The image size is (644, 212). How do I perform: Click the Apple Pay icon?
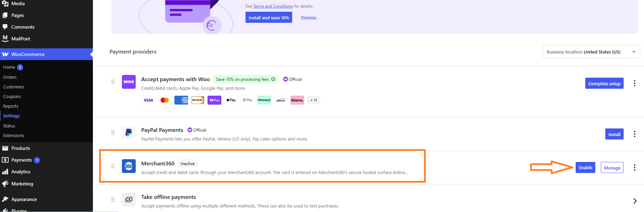[x=231, y=100]
